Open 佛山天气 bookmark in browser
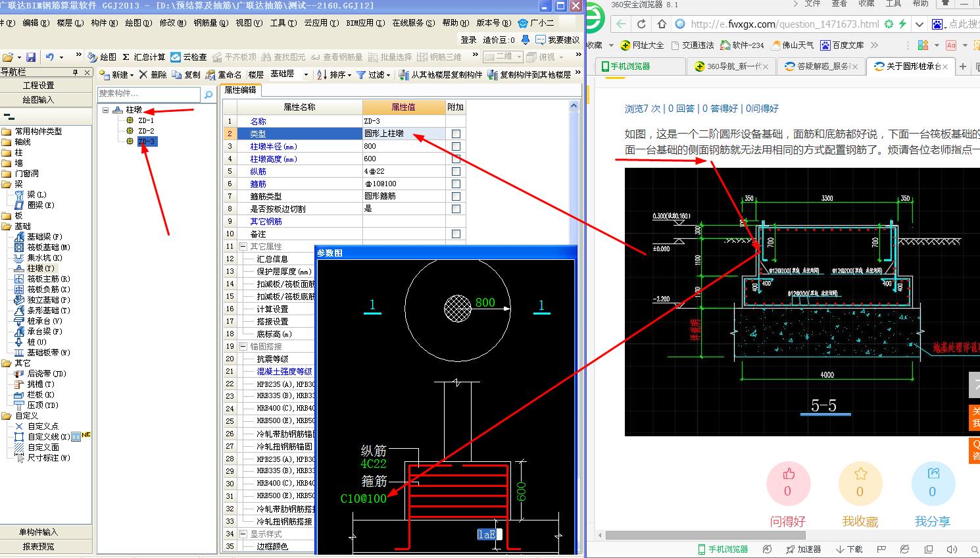Viewport: 980px width, 558px height. pos(791,45)
